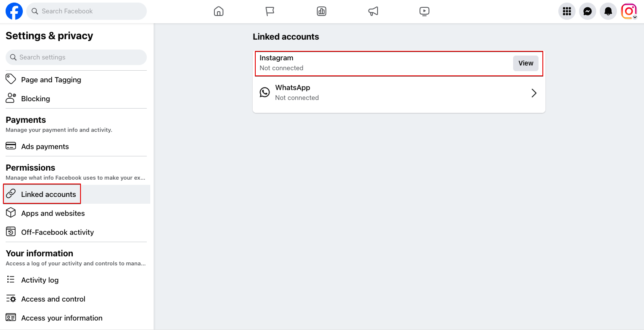Go to Home feed icon
Screen dimensions: 644x330
(x=219, y=11)
